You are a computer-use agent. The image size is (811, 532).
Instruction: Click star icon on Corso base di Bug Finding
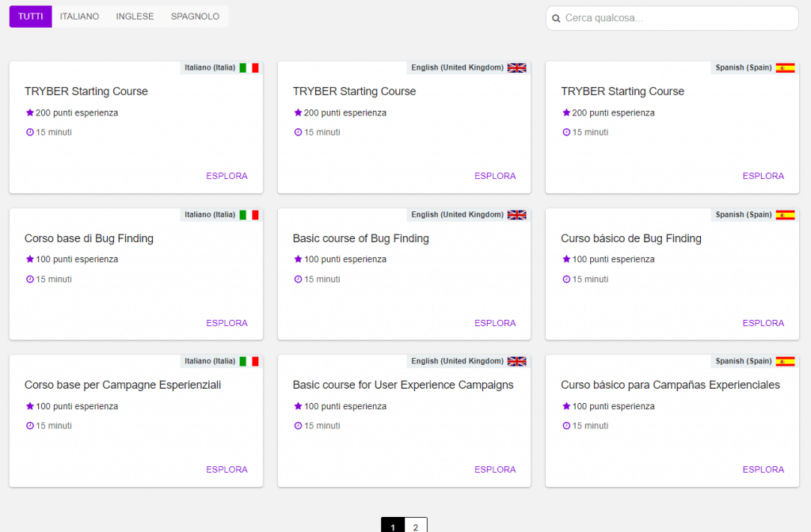[30, 259]
